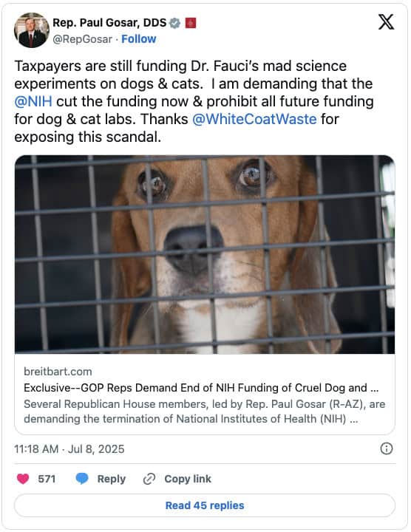Open the tweet info circle icon
The height and width of the screenshot is (532, 411).
tap(386, 449)
